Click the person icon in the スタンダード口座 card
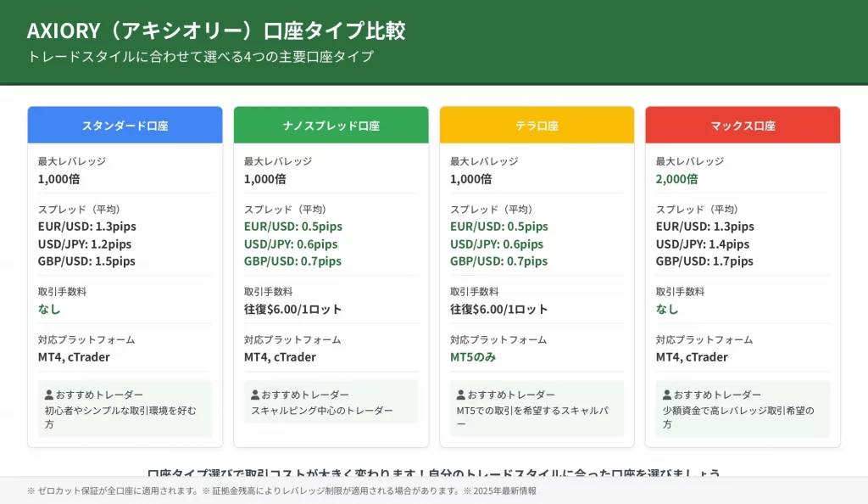The image size is (868, 504). click(49, 395)
